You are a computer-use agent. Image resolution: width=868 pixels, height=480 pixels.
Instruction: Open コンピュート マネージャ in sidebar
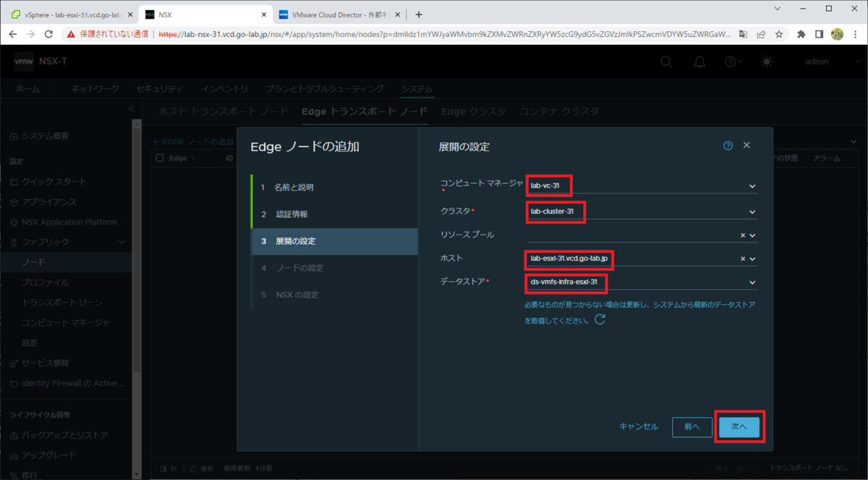66,323
